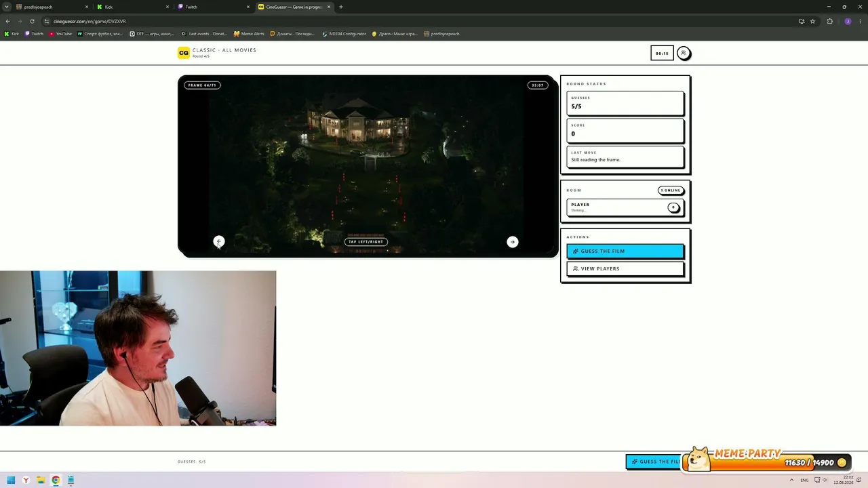Show hidden system tray icons
Image resolution: width=868 pixels, height=488 pixels.
[x=791, y=480]
